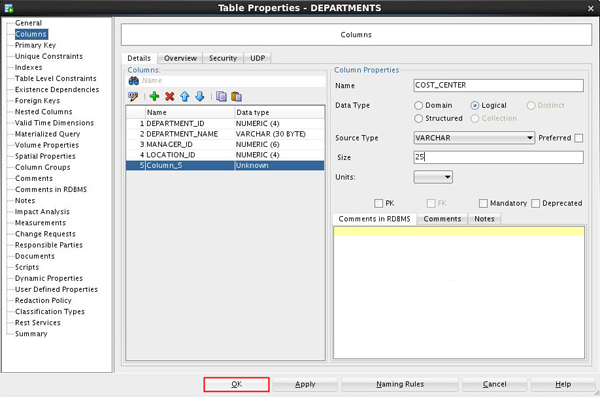
Task: Open Impact Analysis
Action: (42, 212)
